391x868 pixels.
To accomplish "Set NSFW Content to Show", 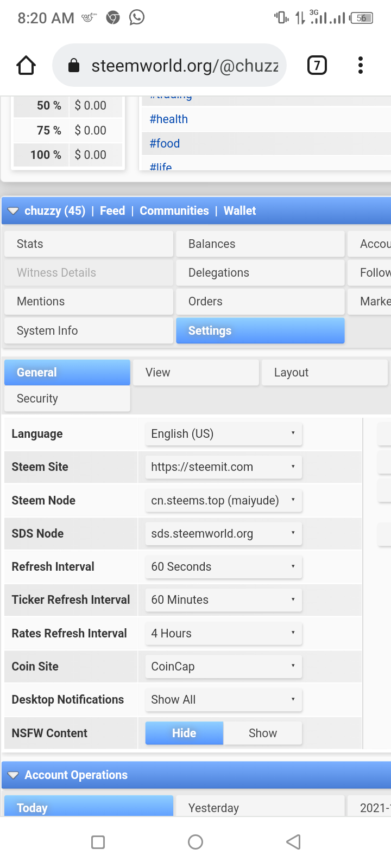I will pyautogui.click(x=263, y=733).
